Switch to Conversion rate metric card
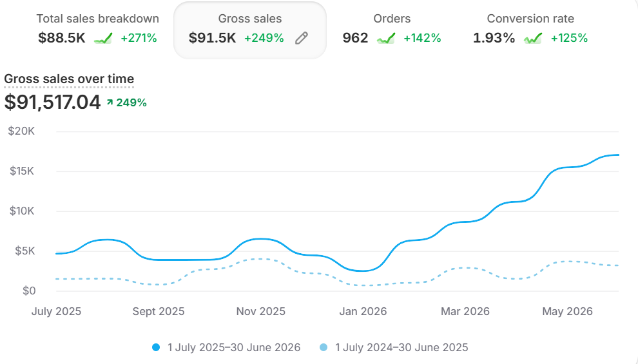This screenshot has height=364, width=638. coord(530,30)
